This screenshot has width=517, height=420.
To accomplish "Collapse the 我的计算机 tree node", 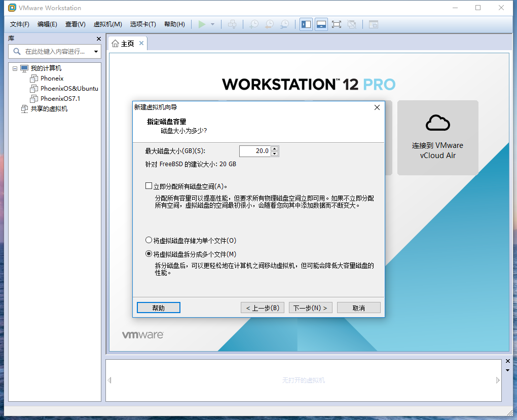I will click(15, 68).
